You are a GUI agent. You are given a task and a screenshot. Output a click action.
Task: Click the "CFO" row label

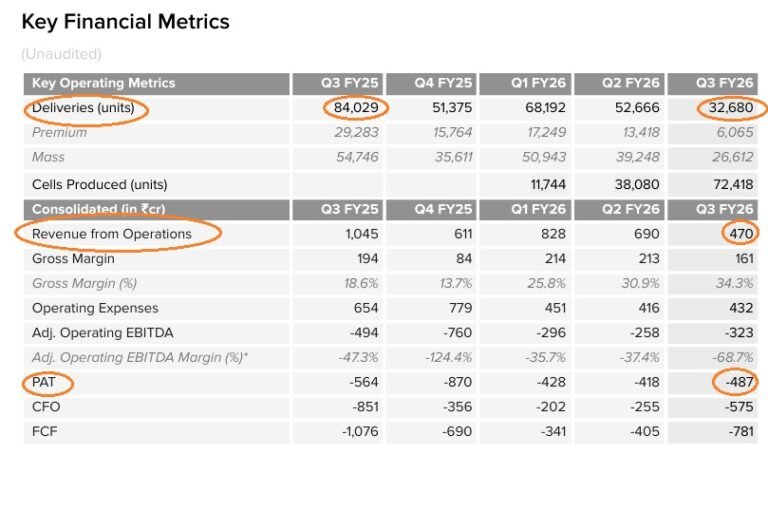[46, 407]
